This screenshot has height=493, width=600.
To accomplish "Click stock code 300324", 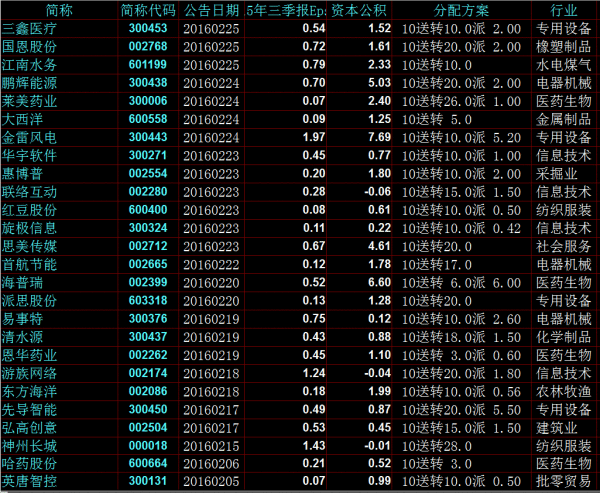I will point(148,228).
